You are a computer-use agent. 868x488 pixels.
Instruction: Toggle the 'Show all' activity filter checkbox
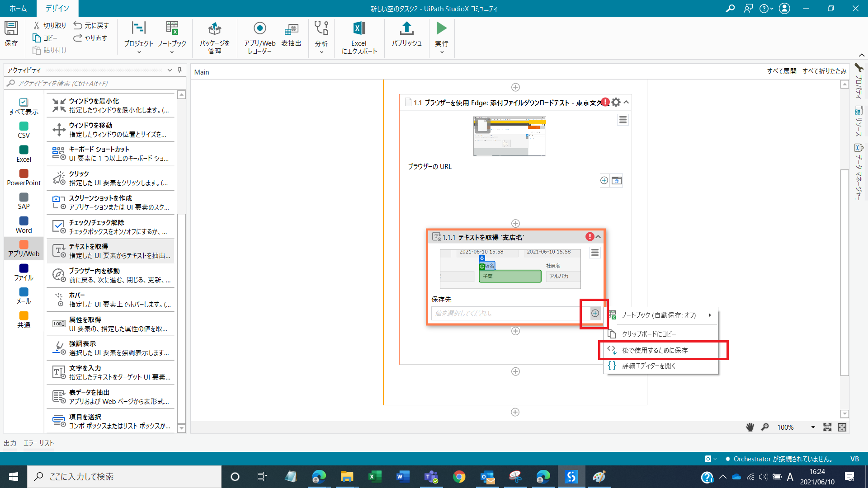pos(24,103)
